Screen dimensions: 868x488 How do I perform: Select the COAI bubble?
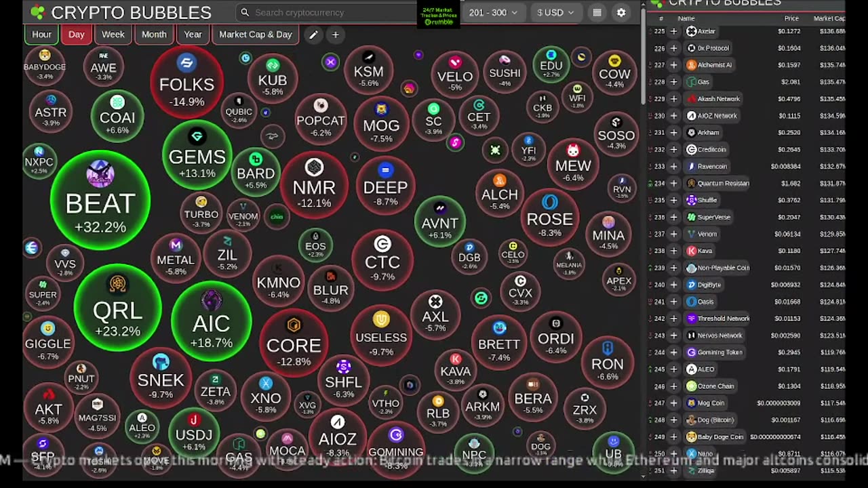click(117, 116)
